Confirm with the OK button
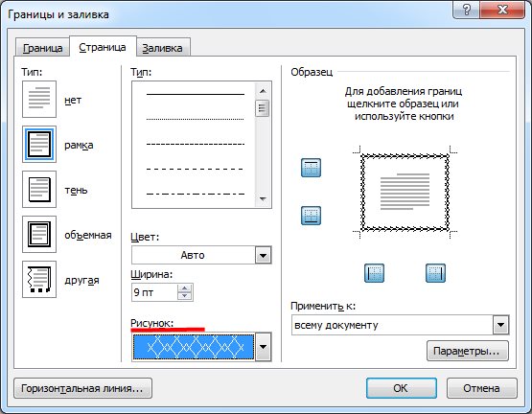Screen dimensions: 532x414 click(401, 388)
